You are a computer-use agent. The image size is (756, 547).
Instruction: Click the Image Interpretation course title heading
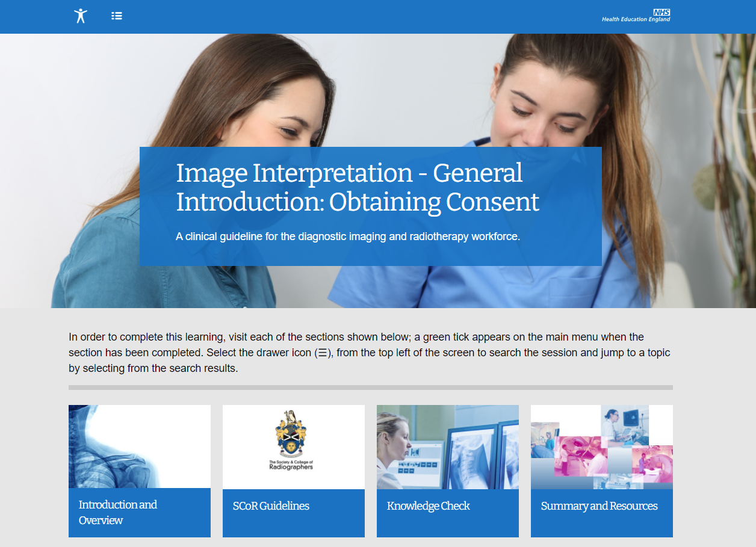[358, 187]
